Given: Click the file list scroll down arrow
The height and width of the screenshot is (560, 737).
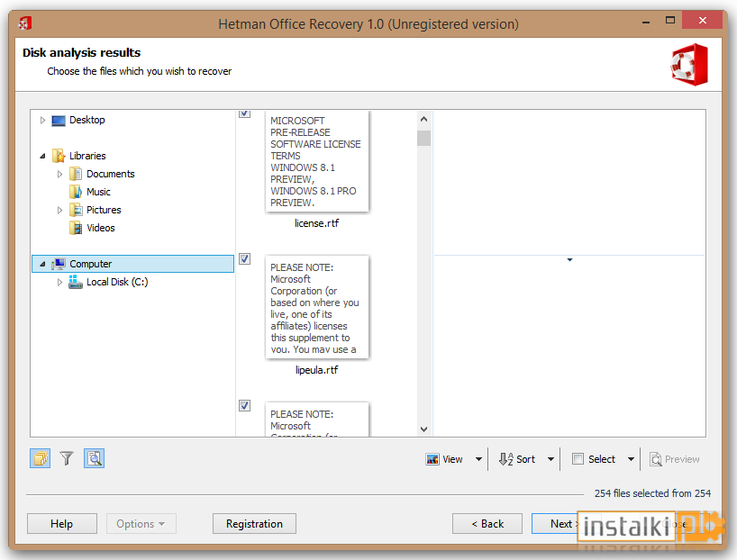Looking at the screenshot, I should tap(423, 429).
